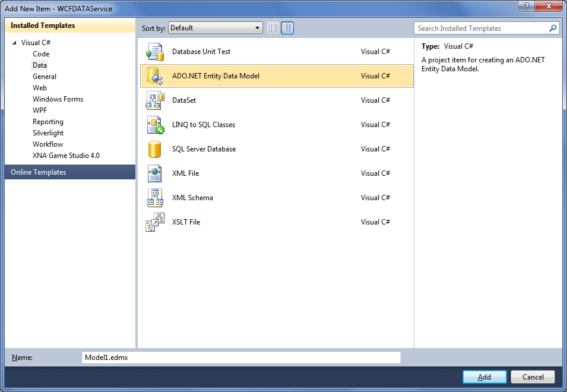Select the Database Unit Test template icon
This screenshot has width=567, height=392.
[154, 52]
